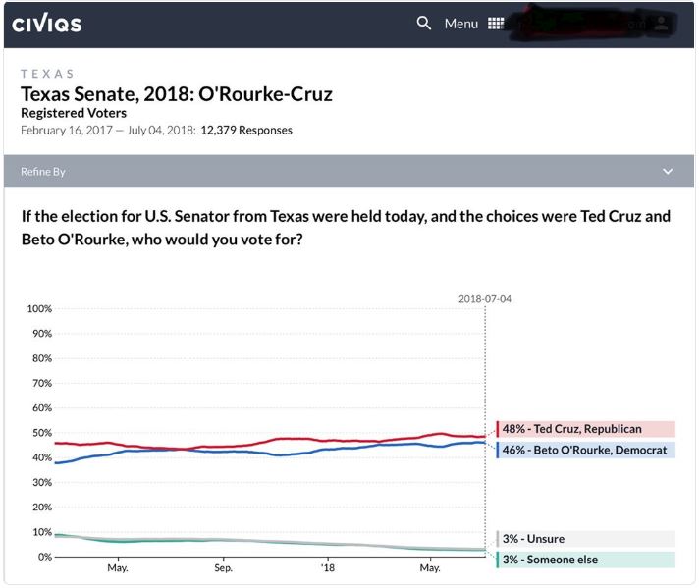Click the search magnifier icon
This screenshot has width=700, height=588.
point(424,23)
